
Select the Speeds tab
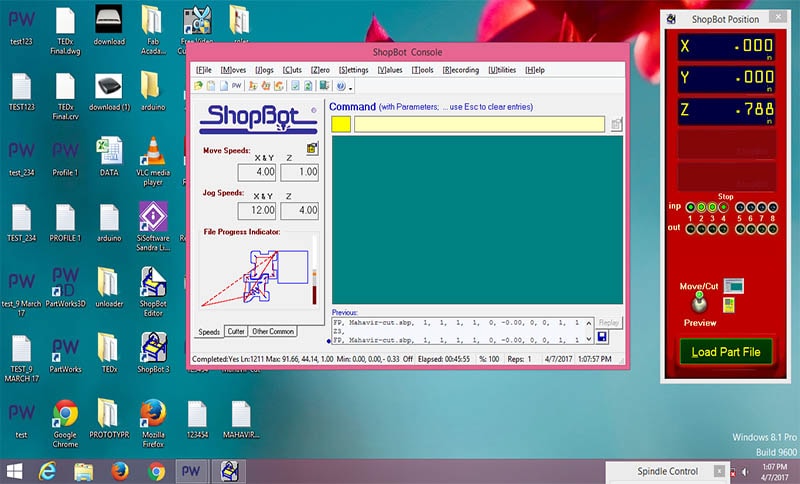click(209, 332)
